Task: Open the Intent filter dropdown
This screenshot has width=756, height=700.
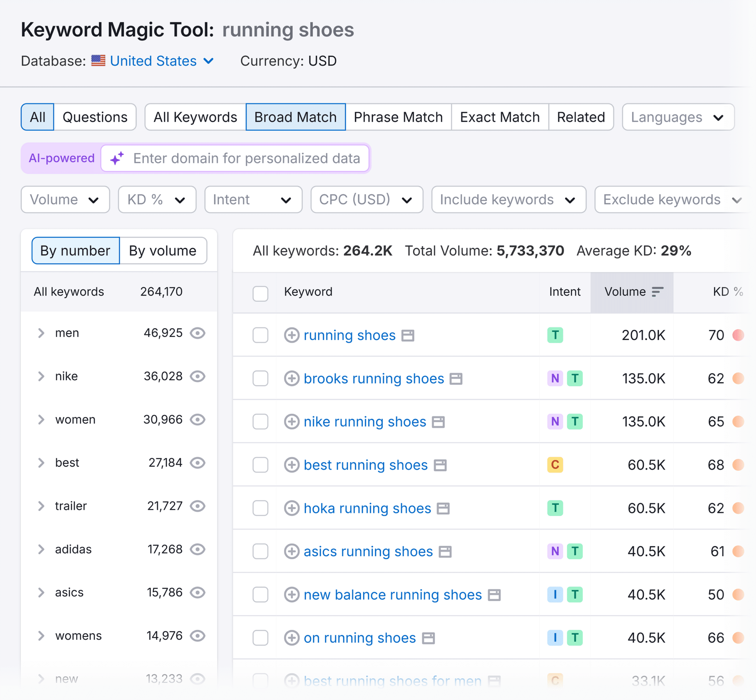Action: click(x=253, y=200)
